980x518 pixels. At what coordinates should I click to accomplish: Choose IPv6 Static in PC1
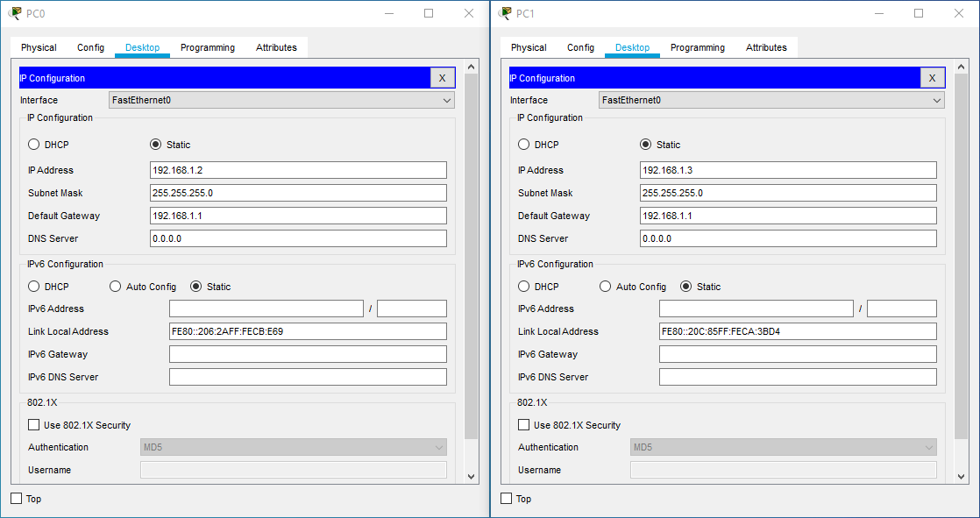coord(685,287)
